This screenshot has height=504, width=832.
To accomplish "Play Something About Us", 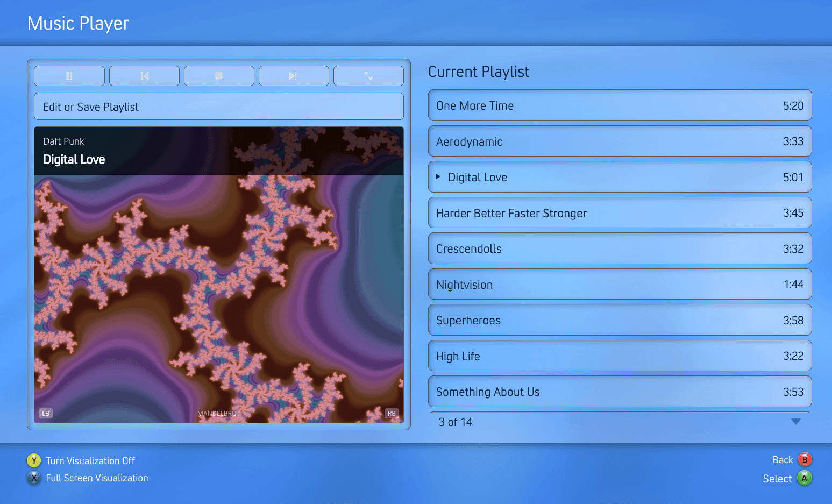I will [x=620, y=392].
